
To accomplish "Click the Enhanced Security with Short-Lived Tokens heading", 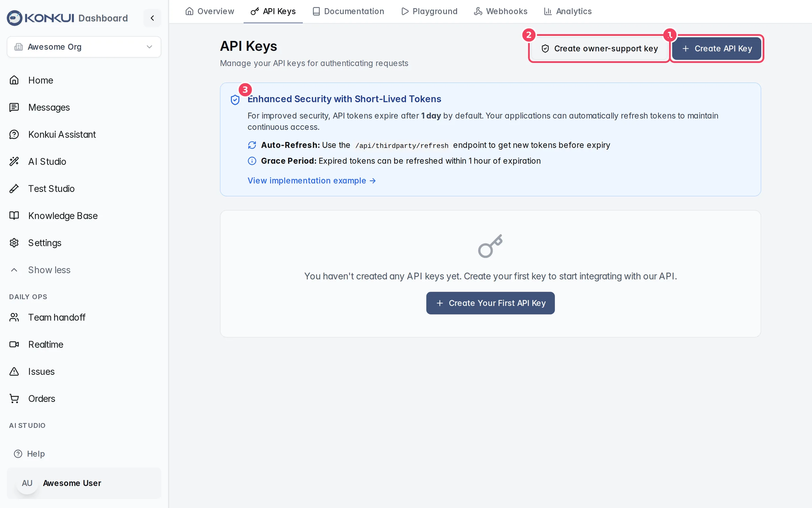I will click(344, 99).
